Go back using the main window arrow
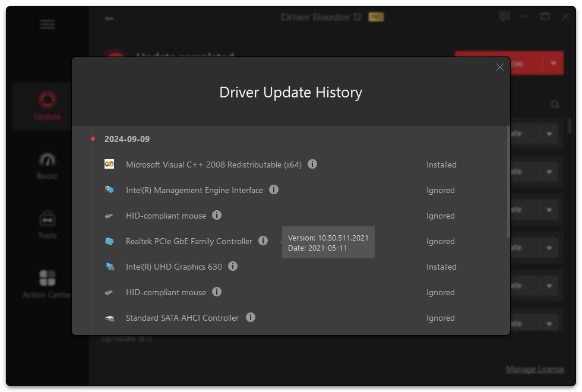Image resolution: width=582 pixels, height=392 pixels. pyautogui.click(x=109, y=18)
